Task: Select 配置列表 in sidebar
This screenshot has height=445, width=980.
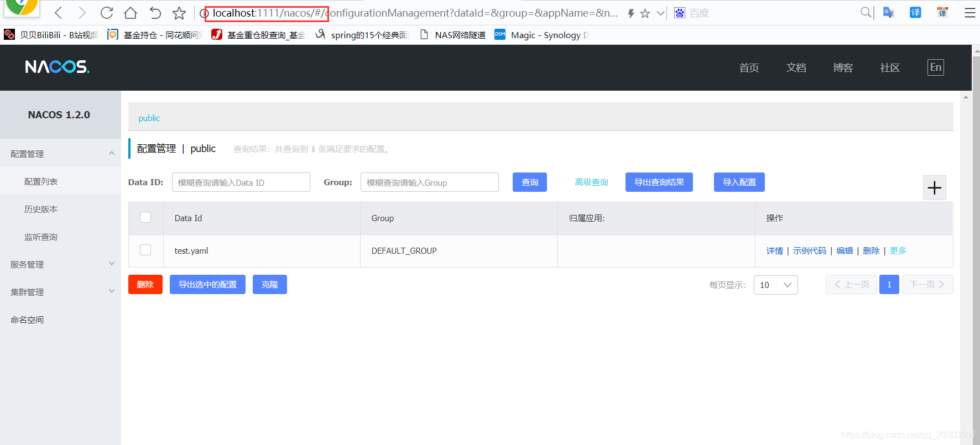Action: [60, 181]
